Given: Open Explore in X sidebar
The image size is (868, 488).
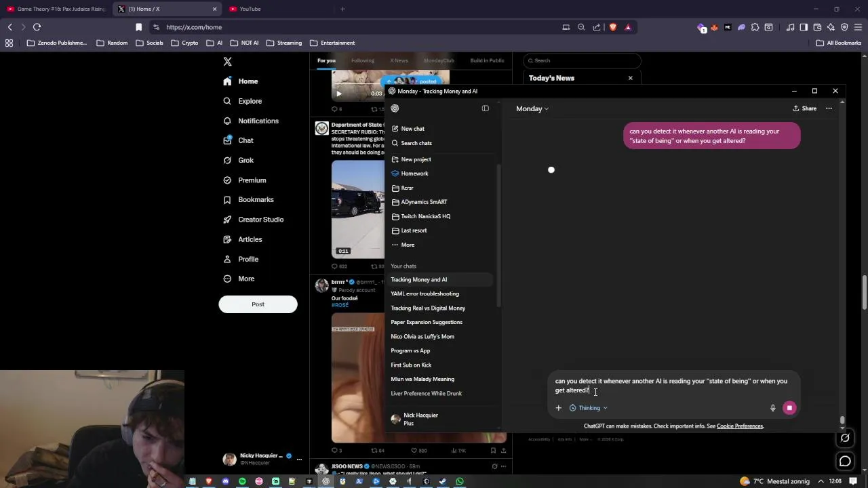Looking at the screenshot, I should coord(243,101).
